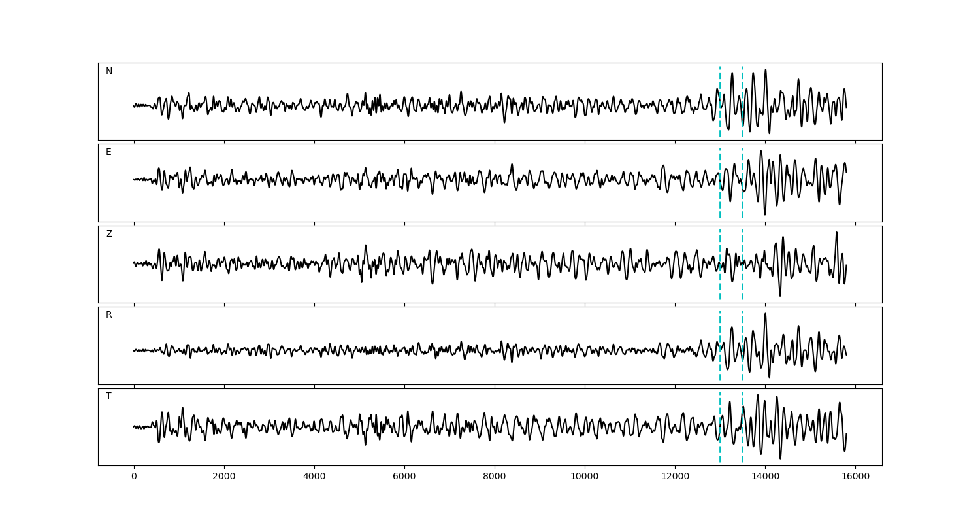Select the R channel label
980x523 pixels.
coord(109,315)
